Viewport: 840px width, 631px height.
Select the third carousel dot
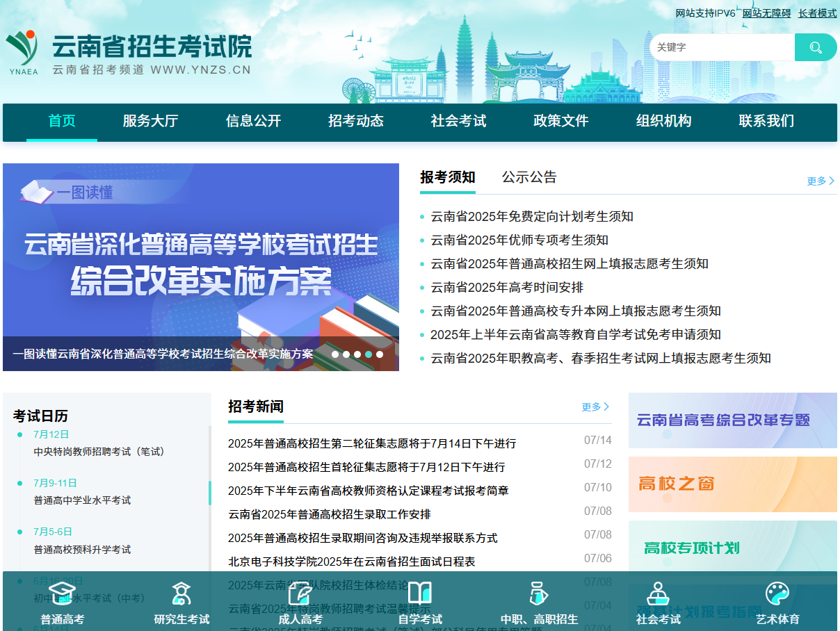tap(357, 354)
